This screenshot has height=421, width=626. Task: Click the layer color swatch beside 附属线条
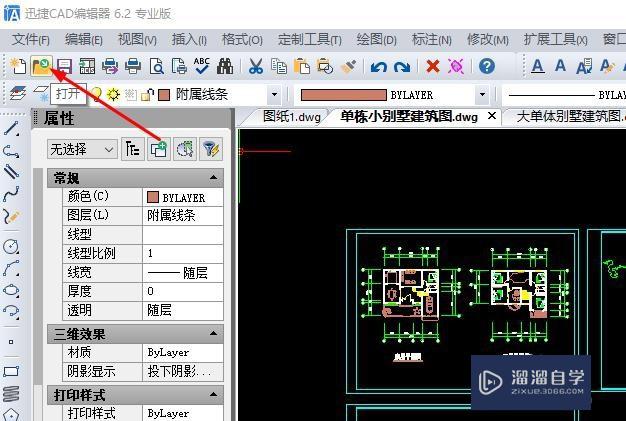[164, 95]
